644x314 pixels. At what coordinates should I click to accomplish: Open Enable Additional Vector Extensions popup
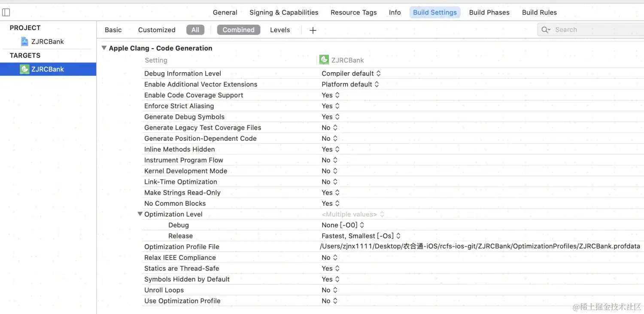pyautogui.click(x=350, y=84)
